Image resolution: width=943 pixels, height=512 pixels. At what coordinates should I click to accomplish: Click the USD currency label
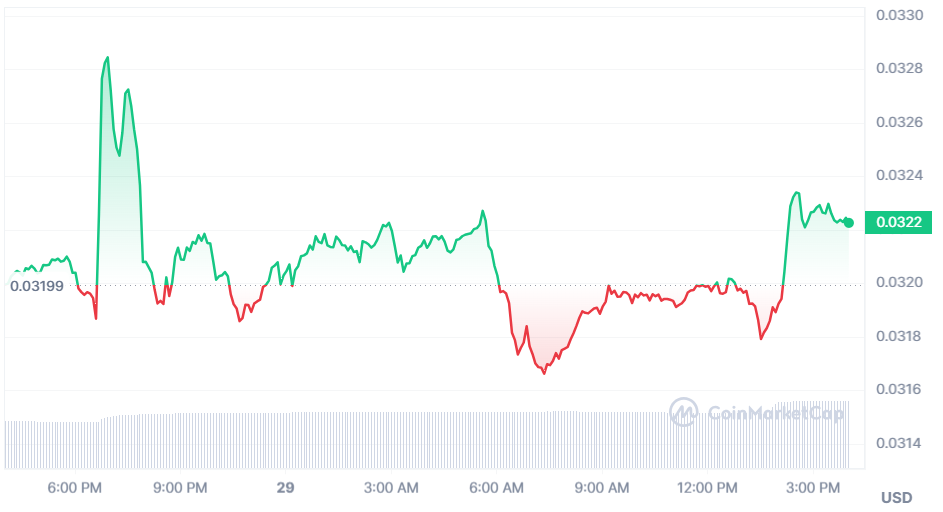coord(897,498)
